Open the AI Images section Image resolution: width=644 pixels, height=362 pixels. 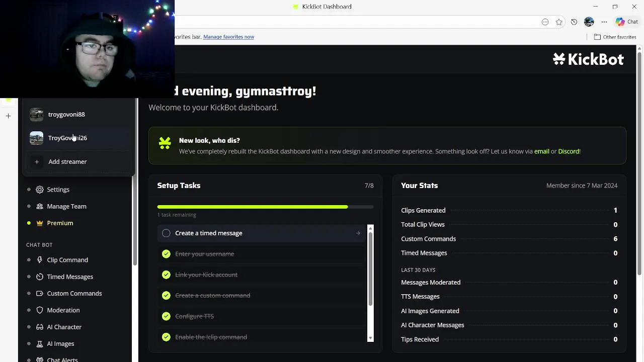[x=60, y=343]
